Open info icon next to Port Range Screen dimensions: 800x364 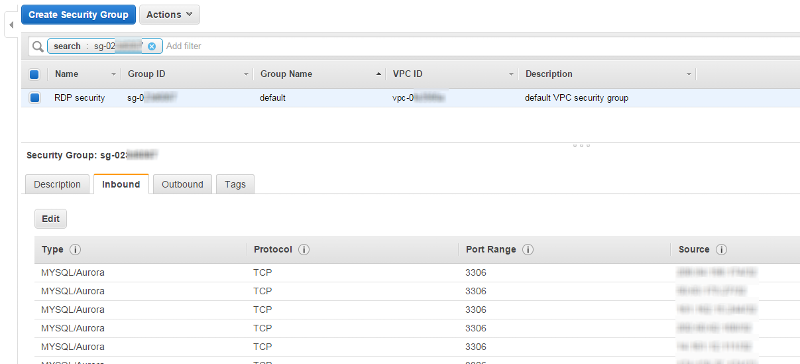(x=528, y=250)
